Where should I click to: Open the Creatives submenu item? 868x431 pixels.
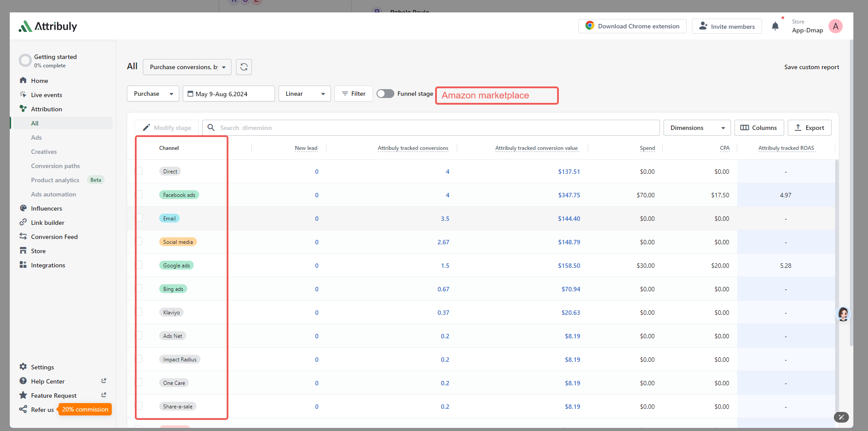[x=44, y=152]
